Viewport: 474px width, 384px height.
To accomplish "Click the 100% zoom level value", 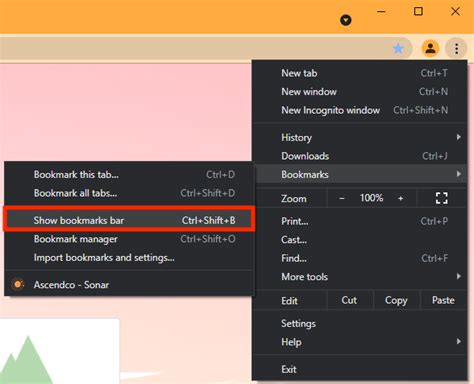I will point(371,198).
